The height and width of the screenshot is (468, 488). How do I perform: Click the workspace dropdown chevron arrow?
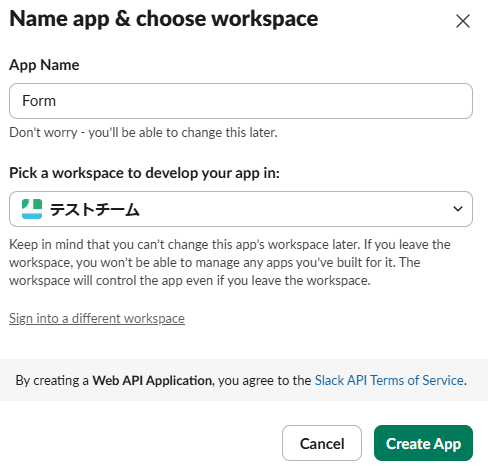[458, 209]
